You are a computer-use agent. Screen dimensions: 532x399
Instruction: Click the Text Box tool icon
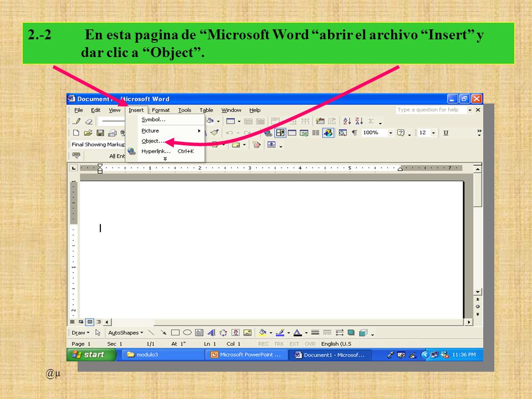click(x=199, y=333)
